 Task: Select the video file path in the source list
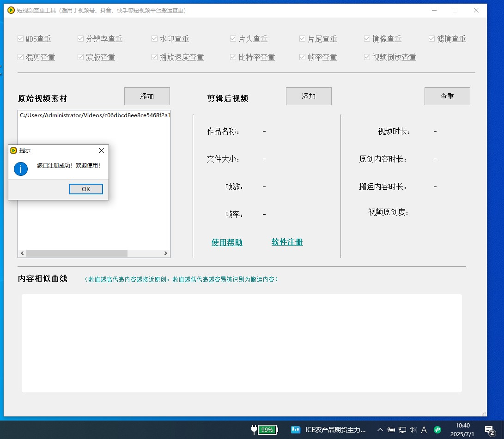pos(94,115)
